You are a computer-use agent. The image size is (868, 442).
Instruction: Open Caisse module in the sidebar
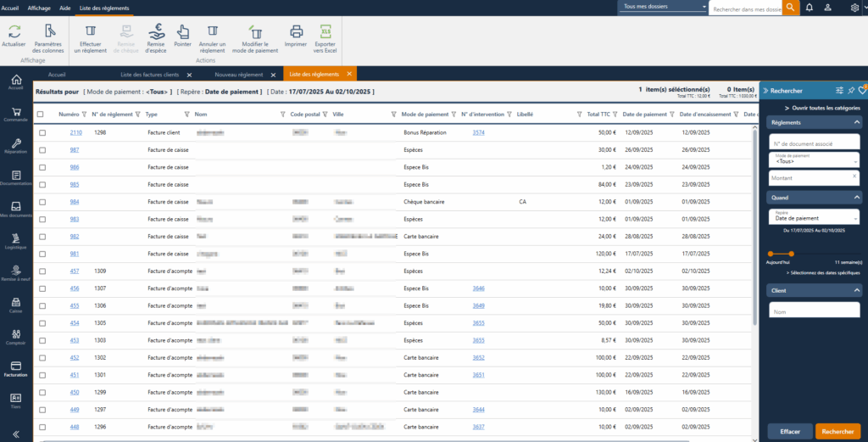click(16, 305)
